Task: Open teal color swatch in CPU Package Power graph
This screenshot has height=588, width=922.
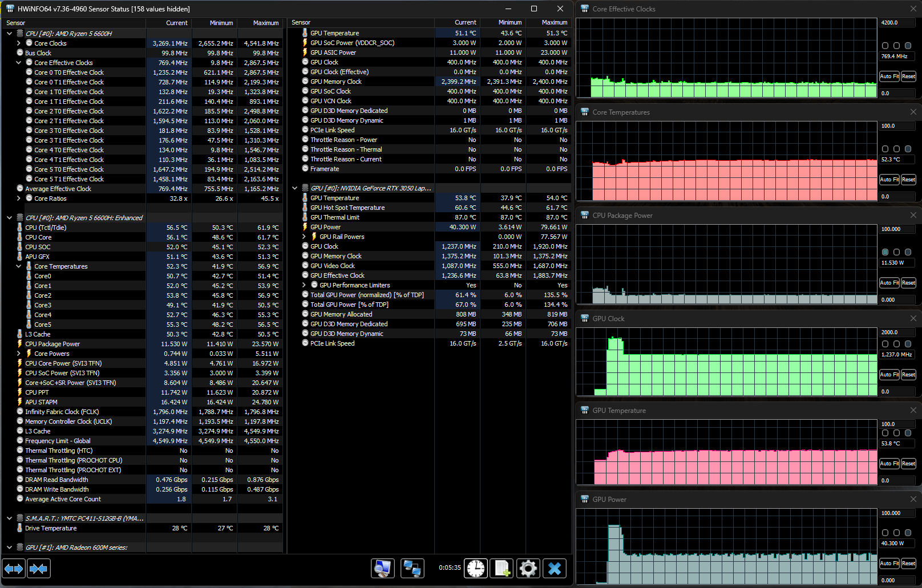Action: pos(885,252)
